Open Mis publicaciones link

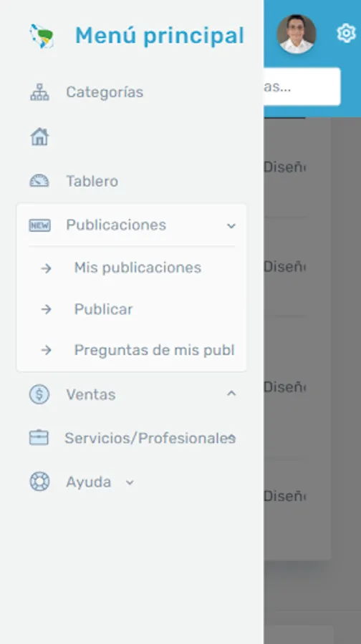[138, 268]
